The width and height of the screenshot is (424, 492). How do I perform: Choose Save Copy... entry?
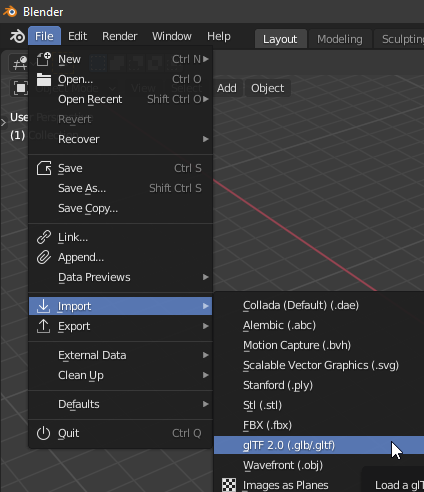pos(121,208)
